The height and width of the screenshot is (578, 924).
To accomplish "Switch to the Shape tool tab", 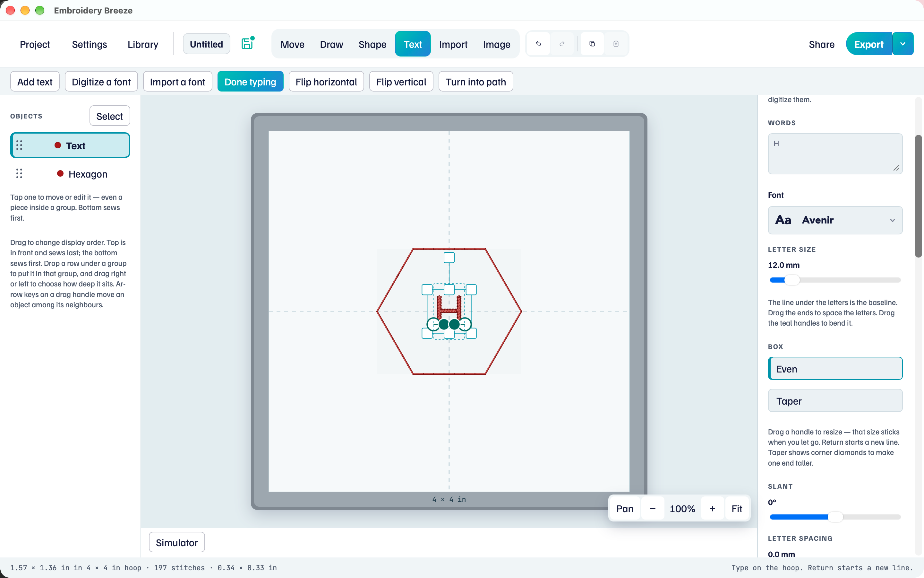I will [x=372, y=44].
